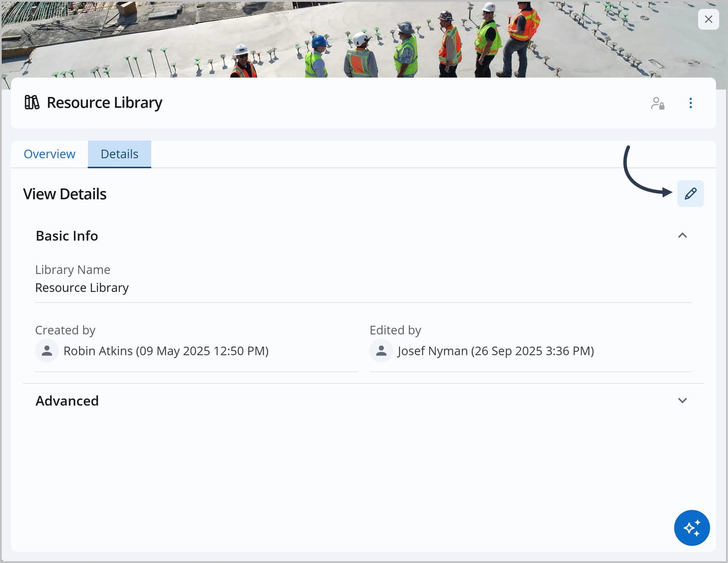Expand the Advanced section chevron

coord(682,401)
